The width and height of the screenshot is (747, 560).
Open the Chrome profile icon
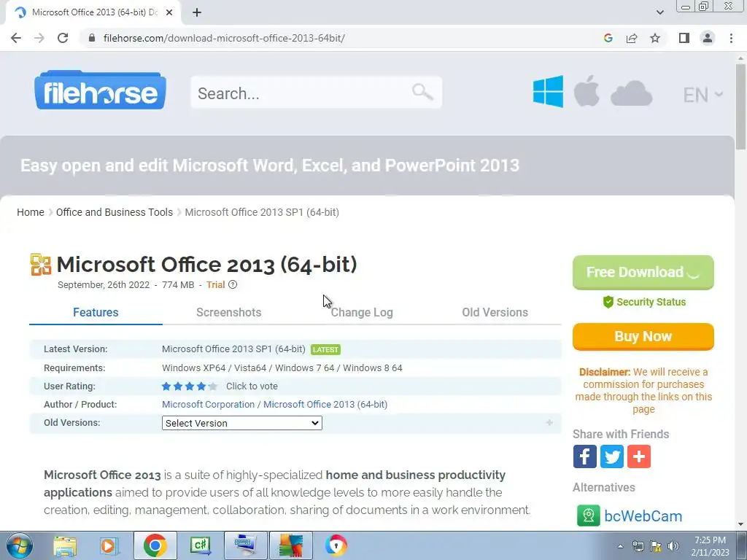tap(708, 38)
